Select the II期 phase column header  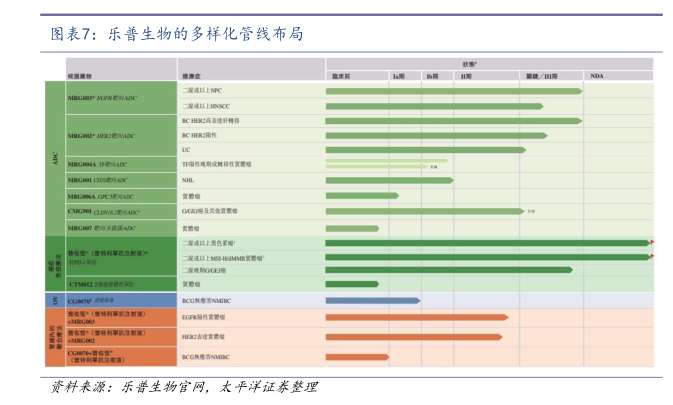point(468,76)
